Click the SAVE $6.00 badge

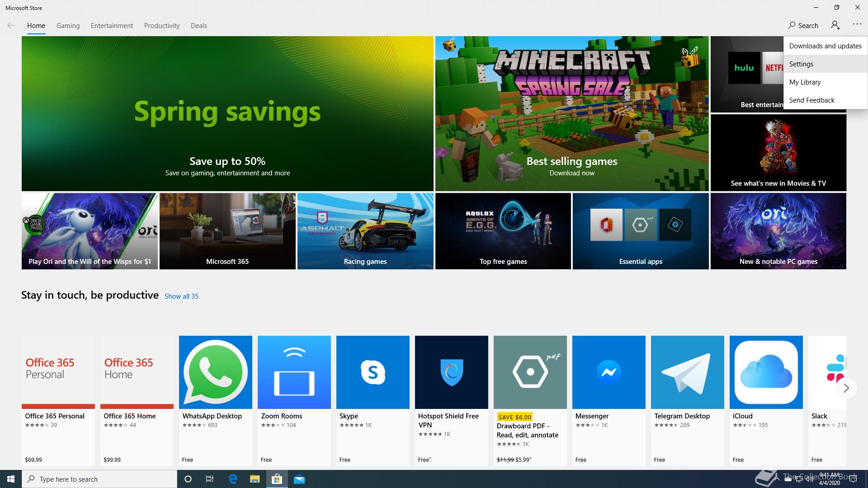point(514,417)
